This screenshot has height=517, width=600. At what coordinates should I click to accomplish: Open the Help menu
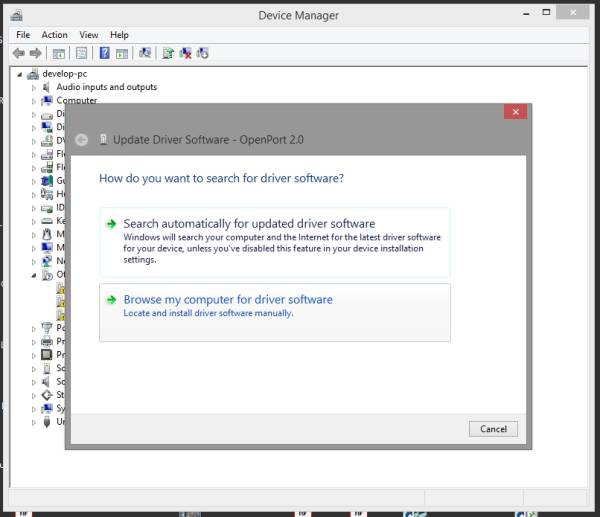tap(119, 35)
